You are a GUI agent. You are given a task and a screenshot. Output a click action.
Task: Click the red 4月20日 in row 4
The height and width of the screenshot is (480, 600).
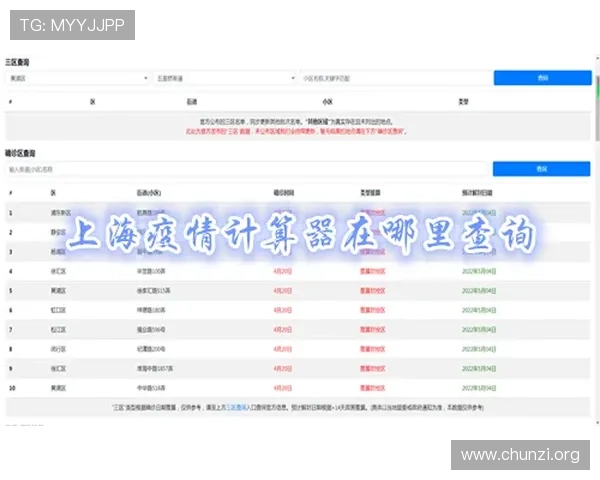tap(282, 271)
